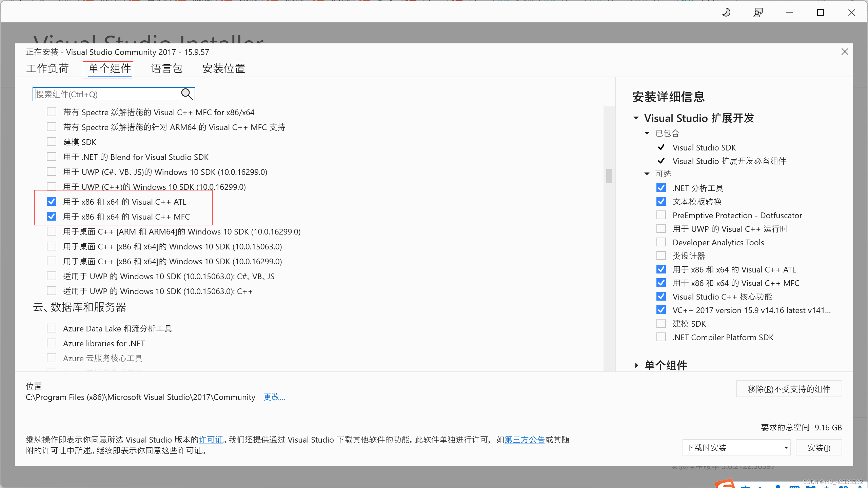Open the 第三方公告 link
Image resolution: width=868 pixels, height=488 pixels.
[525, 440]
